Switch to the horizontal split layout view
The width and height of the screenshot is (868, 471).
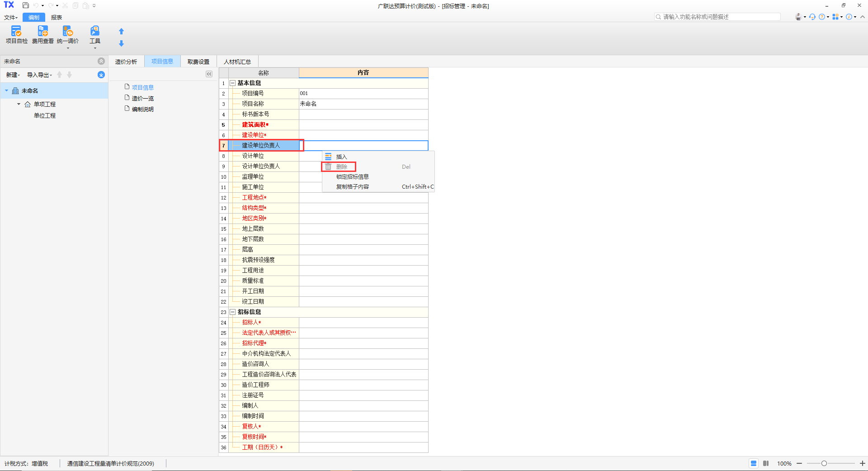pos(754,463)
